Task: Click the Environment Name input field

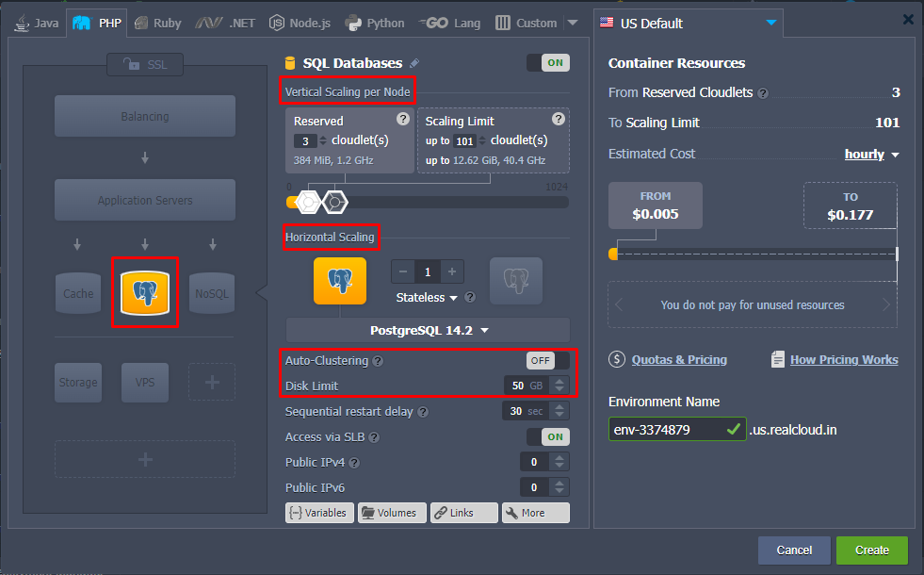Action: pos(665,430)
